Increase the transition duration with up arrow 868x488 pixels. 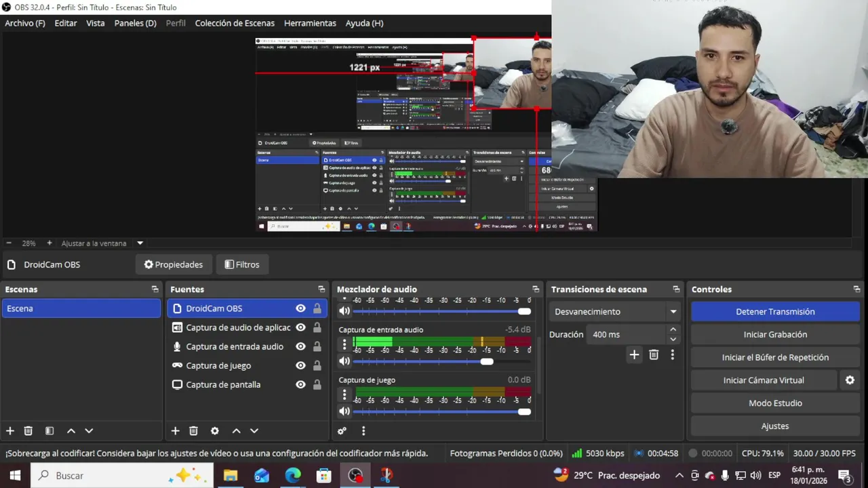673,329
